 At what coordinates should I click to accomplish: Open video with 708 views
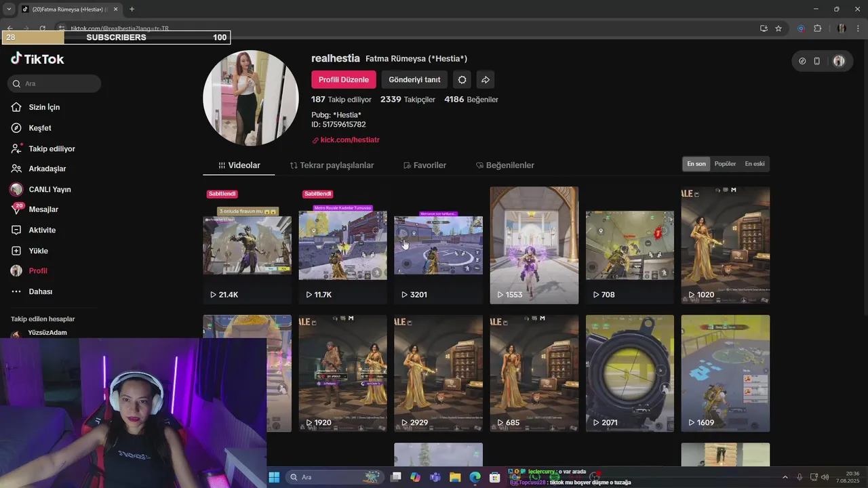coord(630,245)
